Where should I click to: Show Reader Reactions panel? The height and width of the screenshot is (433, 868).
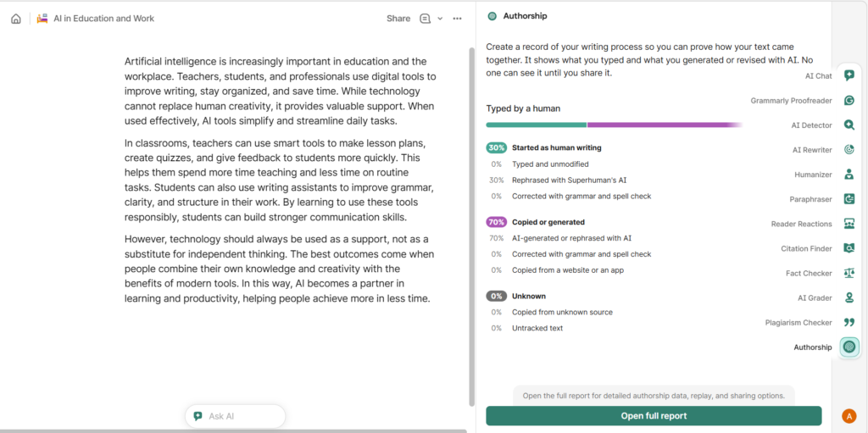tap(849, 224)
